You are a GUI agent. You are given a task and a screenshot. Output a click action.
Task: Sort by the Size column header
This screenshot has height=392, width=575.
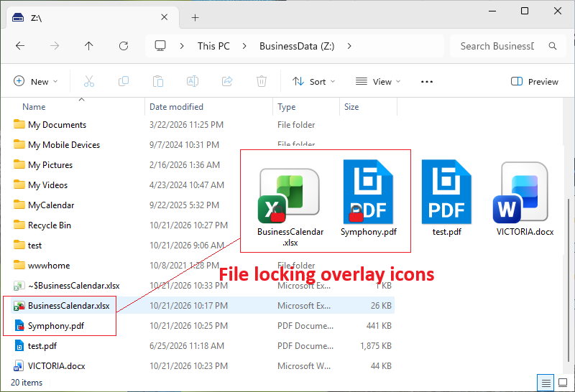tap(351, 107)
